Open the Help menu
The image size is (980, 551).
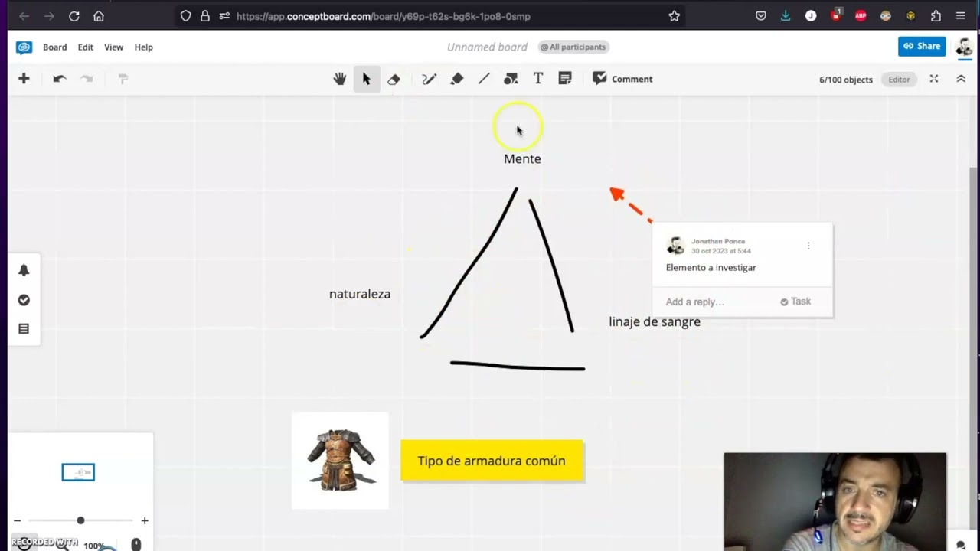144,47
